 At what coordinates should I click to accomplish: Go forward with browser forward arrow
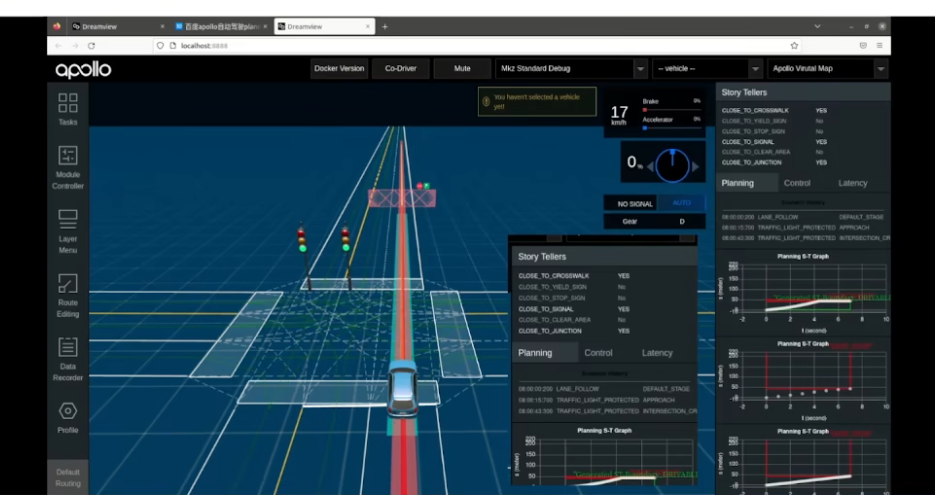(75, 45)
